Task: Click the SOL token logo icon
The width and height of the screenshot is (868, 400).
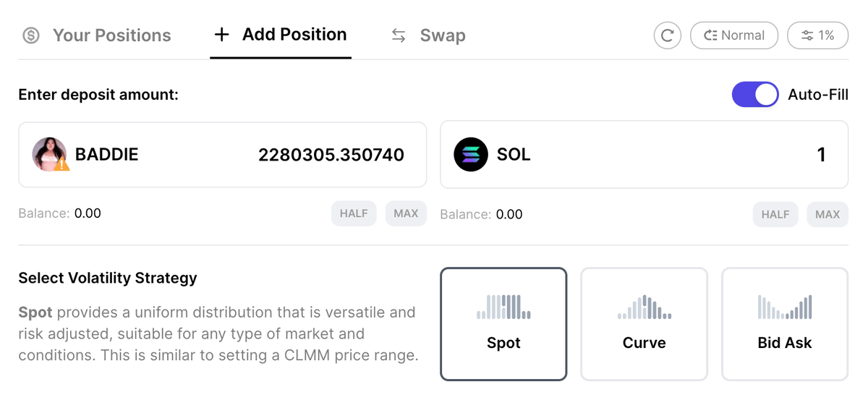Action: [x=471, y=154]
